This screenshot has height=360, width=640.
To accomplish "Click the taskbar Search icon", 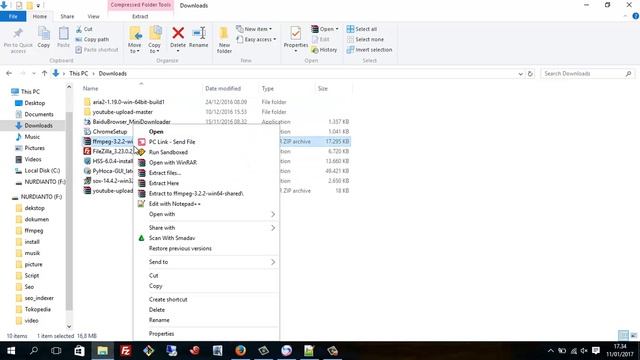I will tap(34, 351).
